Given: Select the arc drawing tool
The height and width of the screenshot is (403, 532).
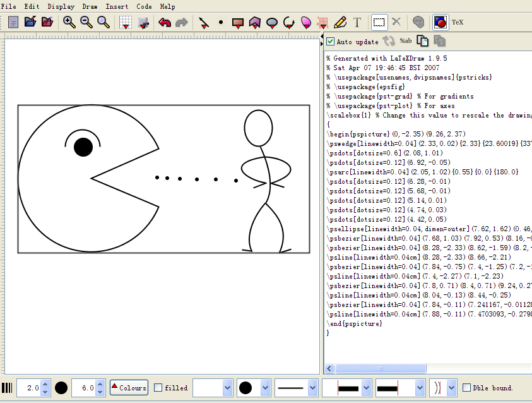Looking at the screenshot, I should pos(290,22).
